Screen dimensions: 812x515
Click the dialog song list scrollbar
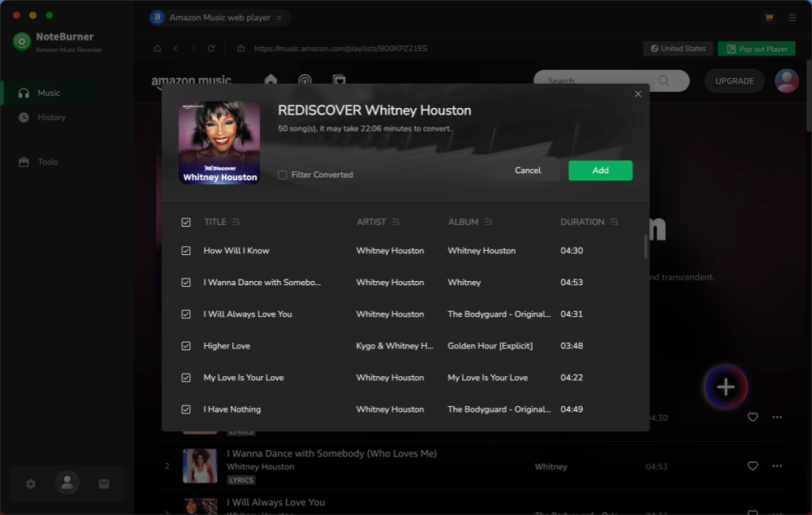pos(646,247)
